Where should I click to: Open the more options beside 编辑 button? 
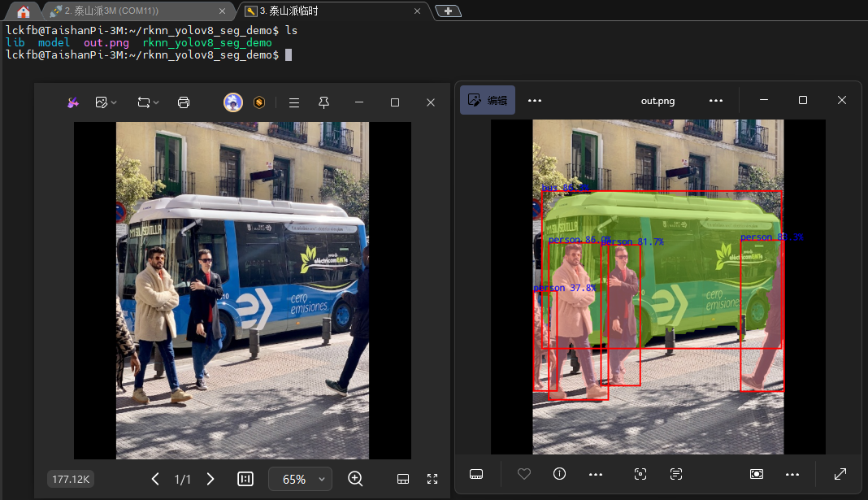[x=535, y=100]
